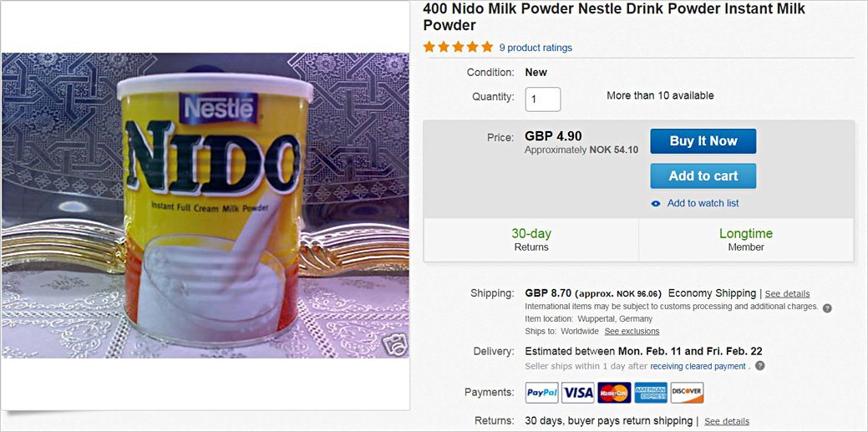Open See details link for returns
Screen dimensions: 868x432
[727, 421]
